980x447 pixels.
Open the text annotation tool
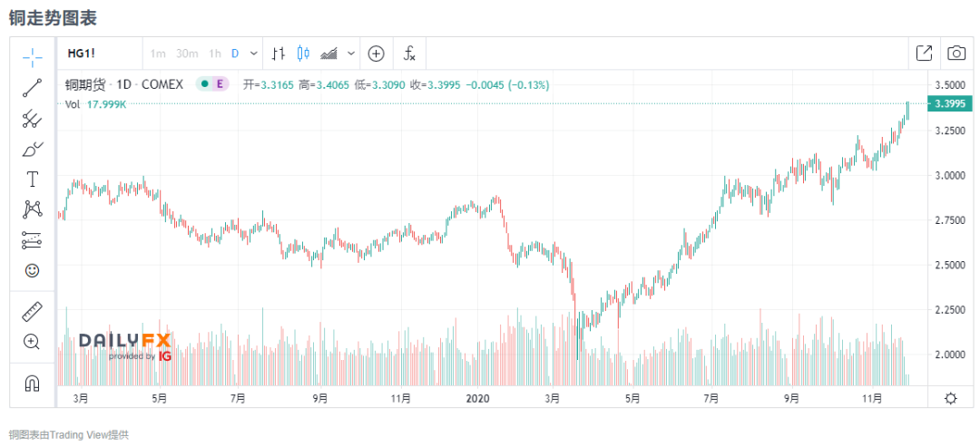33,179
